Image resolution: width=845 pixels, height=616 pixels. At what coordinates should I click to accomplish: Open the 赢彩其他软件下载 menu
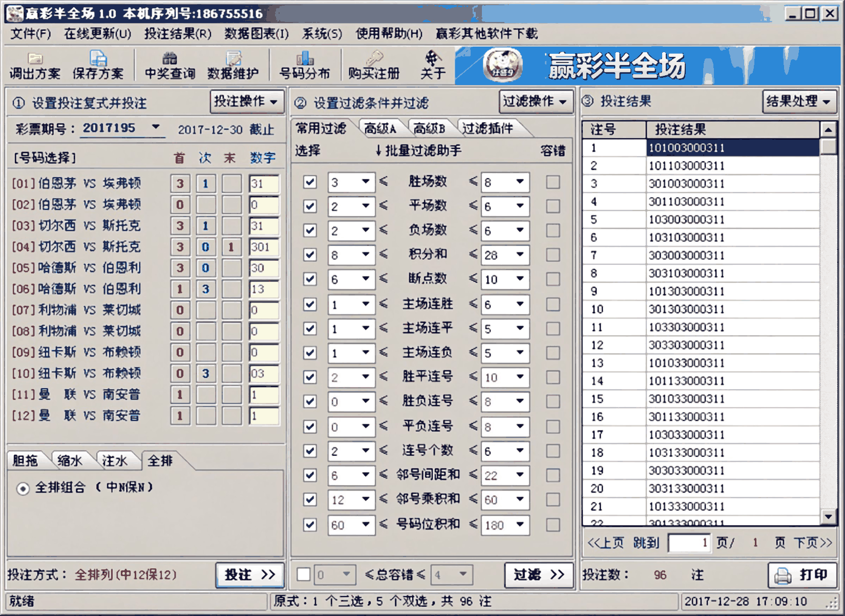[487, 34]
